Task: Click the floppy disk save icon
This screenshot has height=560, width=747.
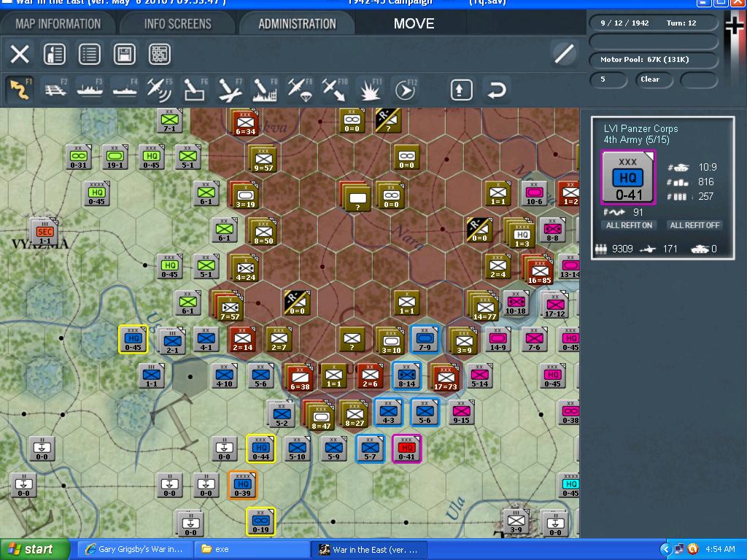Action: tap(124, 54)
